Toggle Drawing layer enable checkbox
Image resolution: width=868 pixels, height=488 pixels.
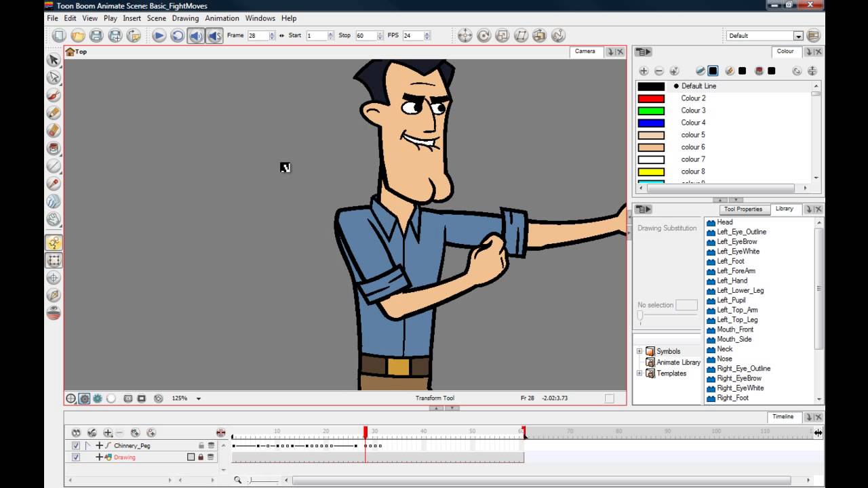click(x=76, y=457)
